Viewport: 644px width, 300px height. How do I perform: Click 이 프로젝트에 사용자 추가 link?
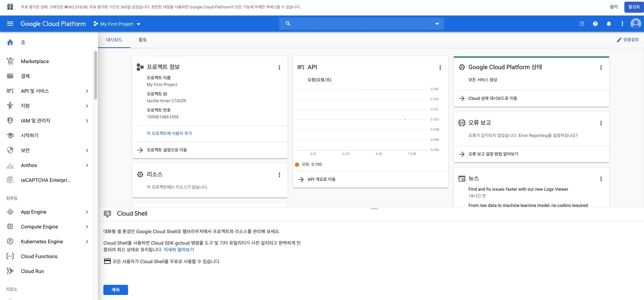click(169, 133)
